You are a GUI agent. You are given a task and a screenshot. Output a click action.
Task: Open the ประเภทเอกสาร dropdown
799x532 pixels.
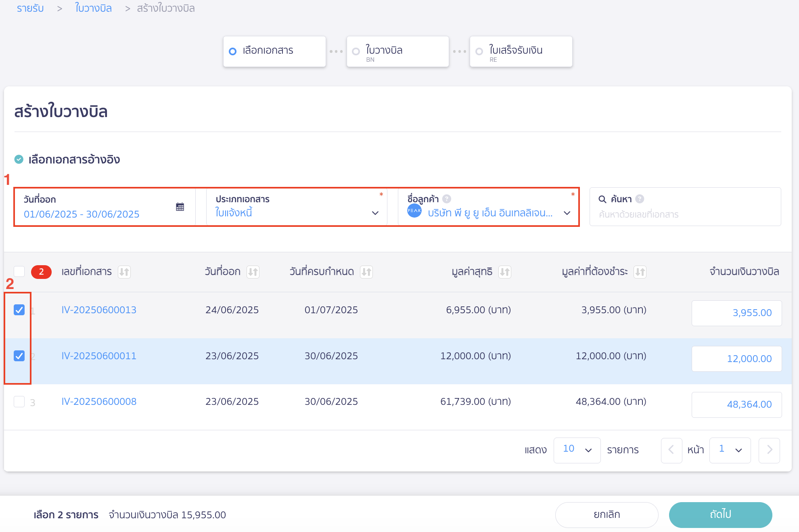[x=375, y=212]
